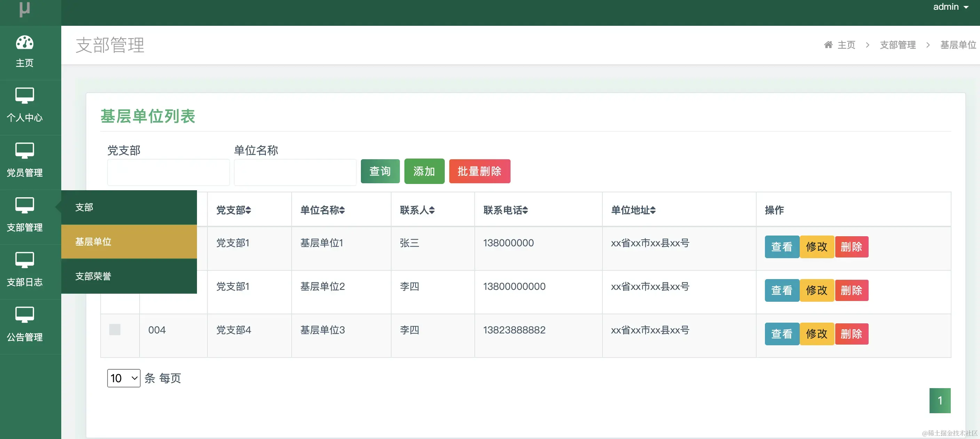Open the 主页 home icon in sidebar
This screenshot has height=439, width=980.
point(24,43)
